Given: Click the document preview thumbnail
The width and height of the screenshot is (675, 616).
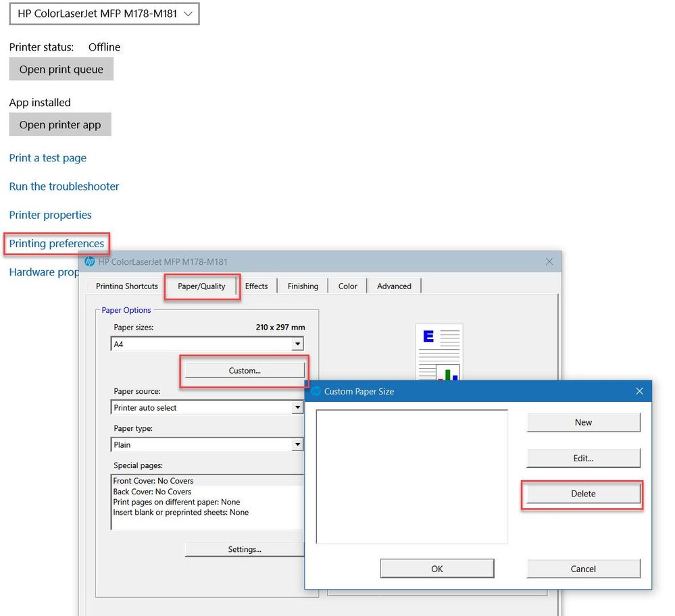Looking at the screenshot, I should tap(439, 352).
